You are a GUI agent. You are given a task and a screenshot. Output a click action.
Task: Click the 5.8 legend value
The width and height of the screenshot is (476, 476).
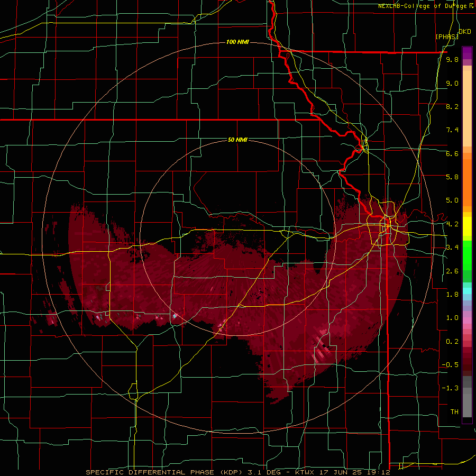[x=452, y=177]
